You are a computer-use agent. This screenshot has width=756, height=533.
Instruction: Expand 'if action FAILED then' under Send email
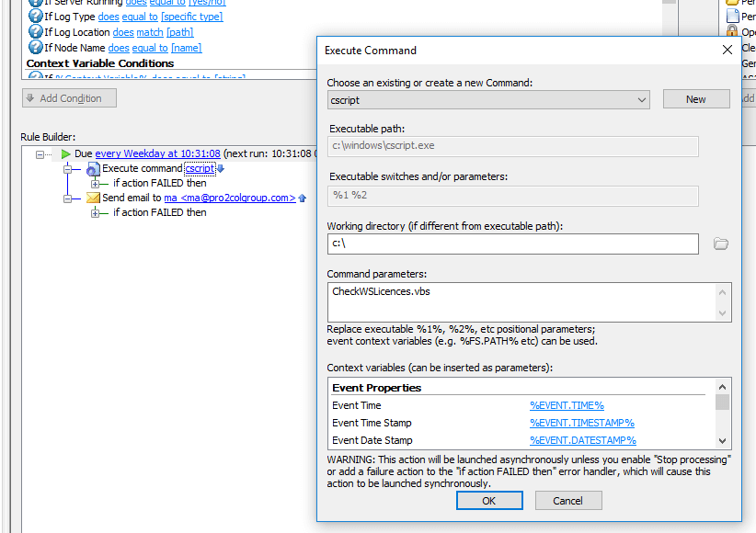click(95, 213)
